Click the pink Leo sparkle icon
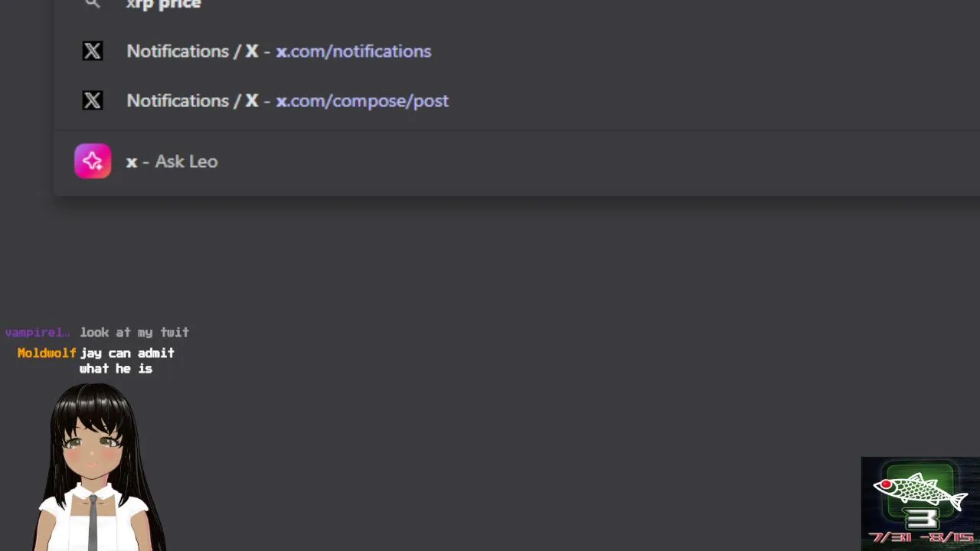This screenshot has height=551, width=980. 93,161
